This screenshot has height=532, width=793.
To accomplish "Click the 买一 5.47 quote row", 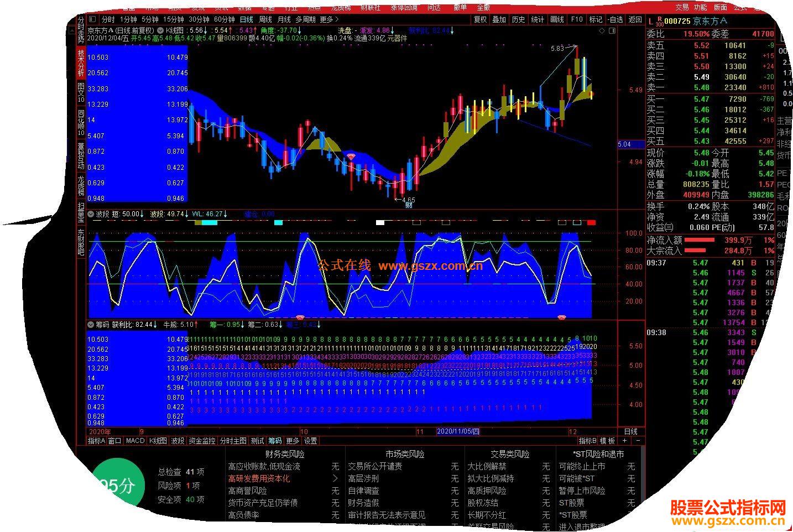I will 711,99.
